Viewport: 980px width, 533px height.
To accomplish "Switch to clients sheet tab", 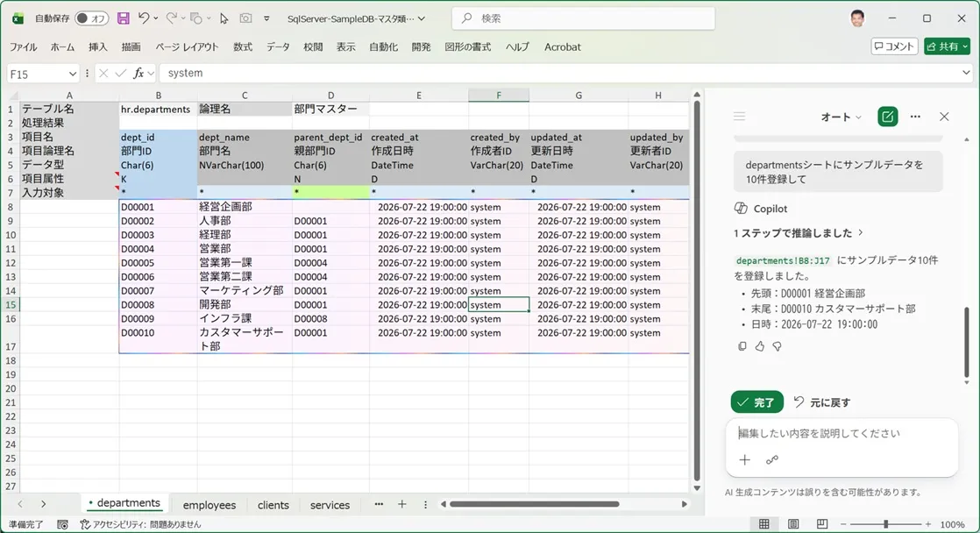I will (273, 505).
